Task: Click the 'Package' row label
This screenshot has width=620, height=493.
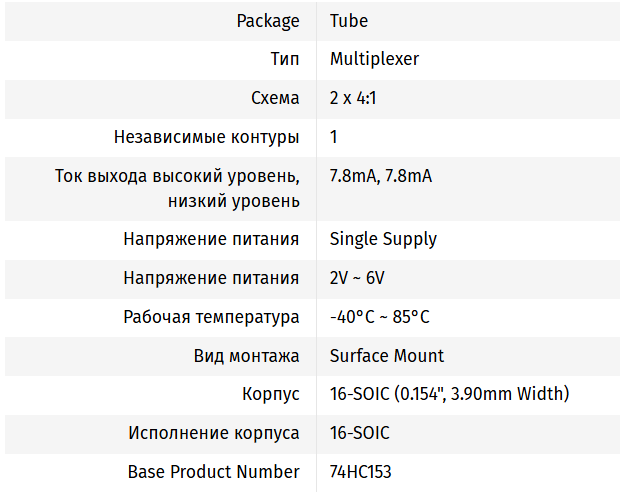Action: click(267, 21)
